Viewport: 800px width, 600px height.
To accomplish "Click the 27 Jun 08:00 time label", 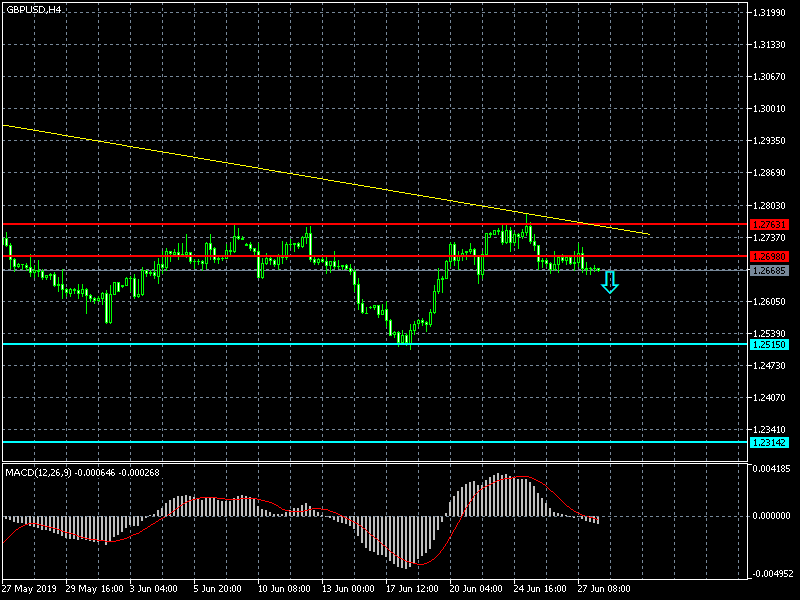I will point(602,589).
